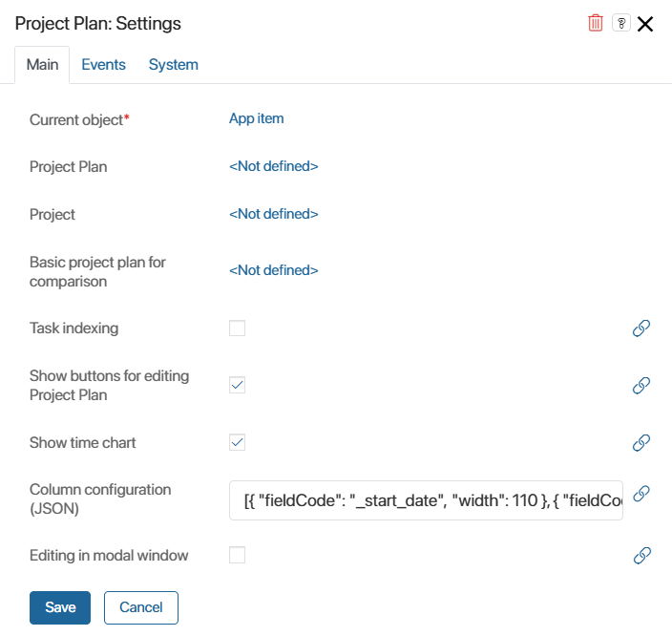The image size is (672, 636).
Task: Open Basic project plan comparison selector
Action: pos(273,270)
